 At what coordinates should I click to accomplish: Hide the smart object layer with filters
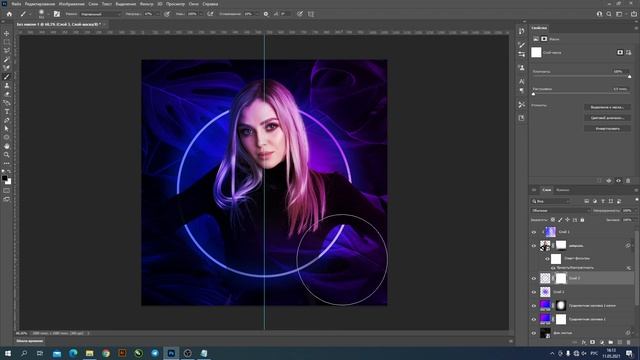[x=533, y=246]
